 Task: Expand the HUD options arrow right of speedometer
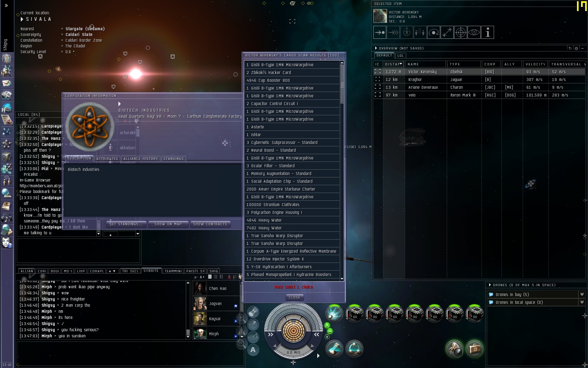(318, 356)
